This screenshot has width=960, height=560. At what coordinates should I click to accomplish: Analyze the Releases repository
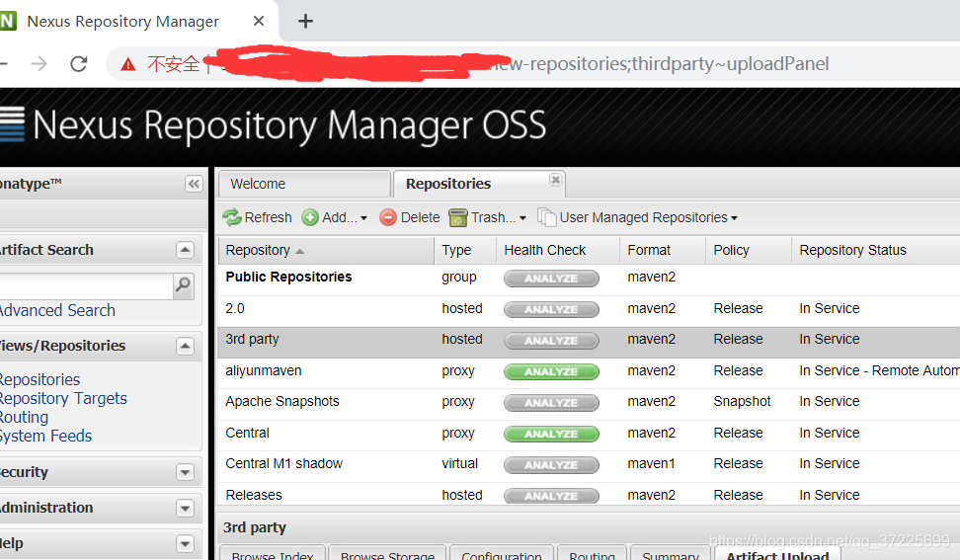point(551,497)
